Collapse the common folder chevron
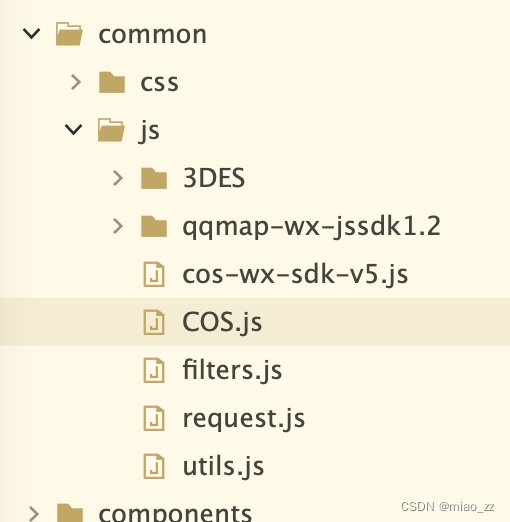Image resolution: width=510 pixels, height=522 pixels. [32, 34]
